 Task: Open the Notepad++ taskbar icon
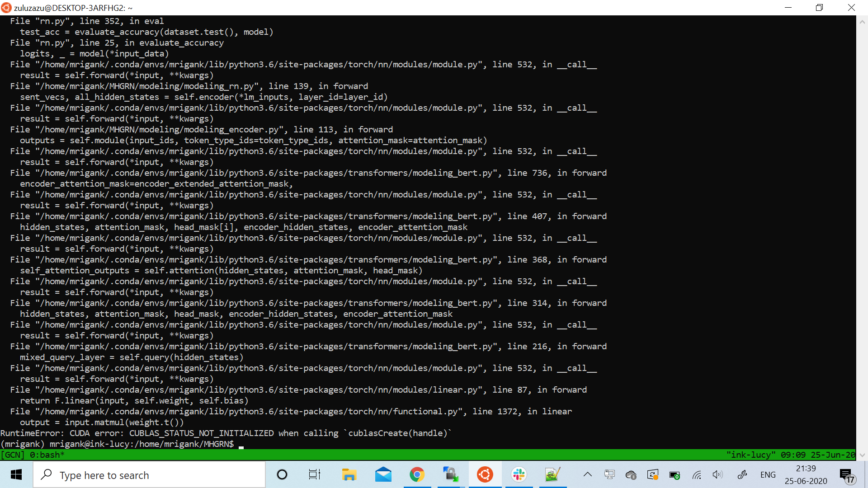[553, 475]
